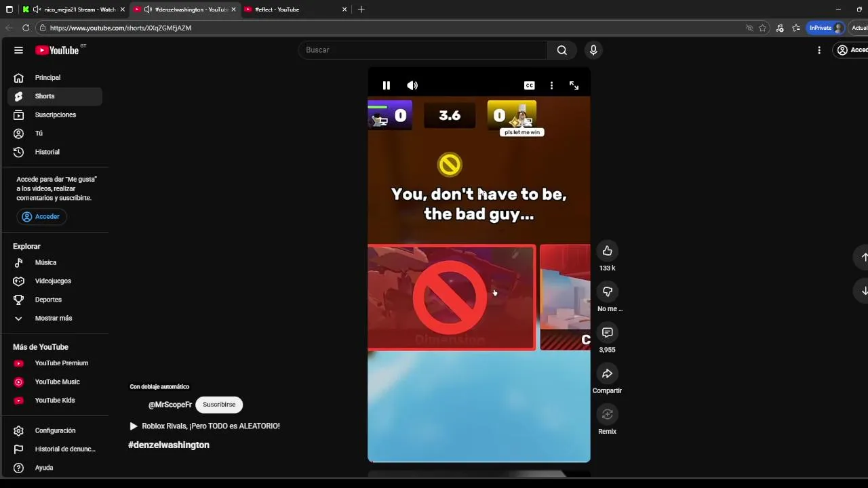Open the Música explore category
This screenshot has width=868, height=488.
55,263
